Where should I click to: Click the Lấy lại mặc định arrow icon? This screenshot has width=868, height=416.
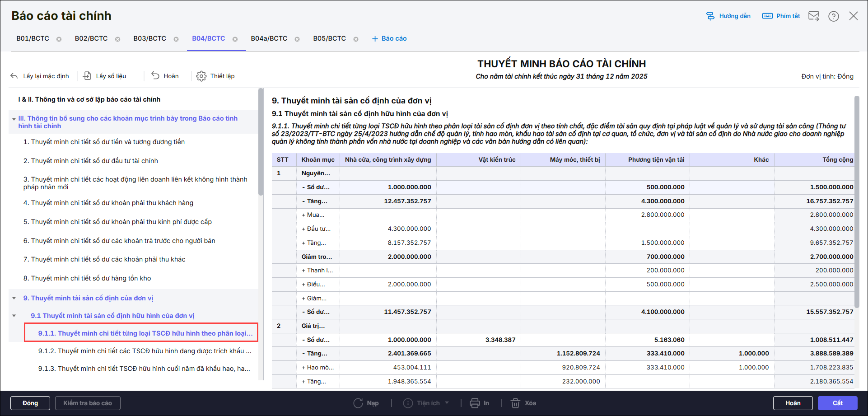[x=14, y=76]
